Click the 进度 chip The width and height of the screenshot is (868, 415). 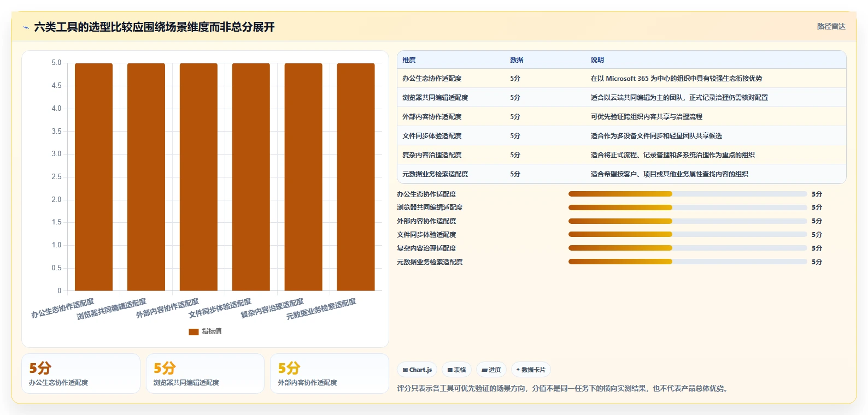[491, 370]
